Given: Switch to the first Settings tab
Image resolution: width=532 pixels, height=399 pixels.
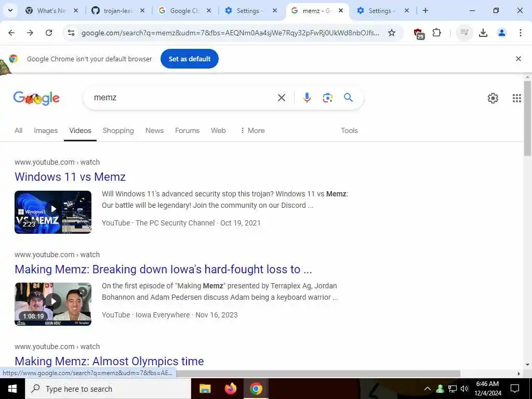Looking at the screenshot, I should pos(250,10).
